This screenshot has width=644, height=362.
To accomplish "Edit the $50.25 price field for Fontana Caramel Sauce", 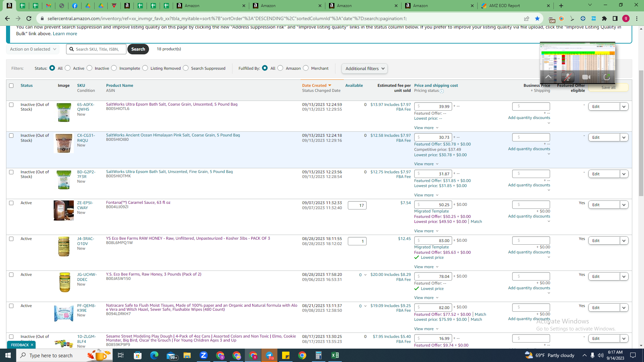I will pos(433,205).
